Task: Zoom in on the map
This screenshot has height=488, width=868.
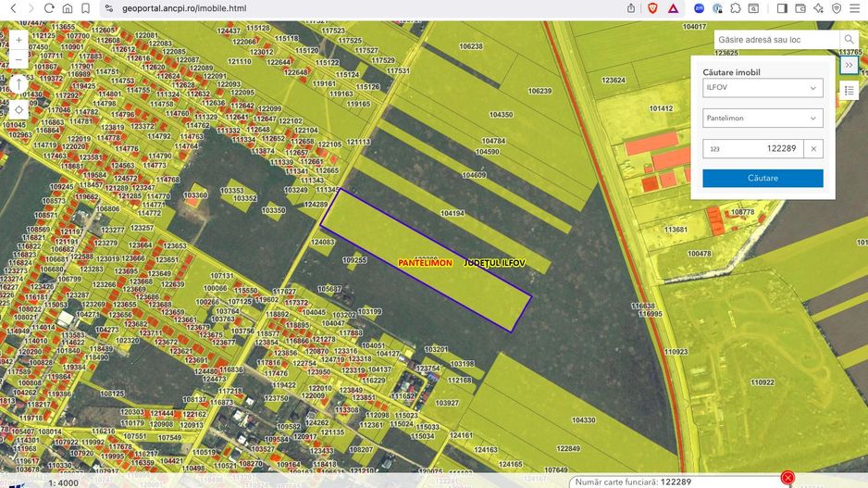Action: [19, 40]
